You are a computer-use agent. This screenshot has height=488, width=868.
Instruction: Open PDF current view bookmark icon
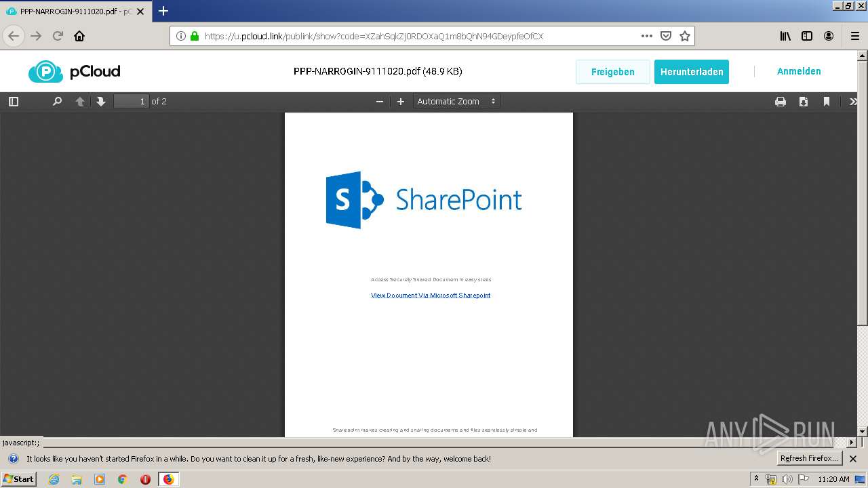827,102
